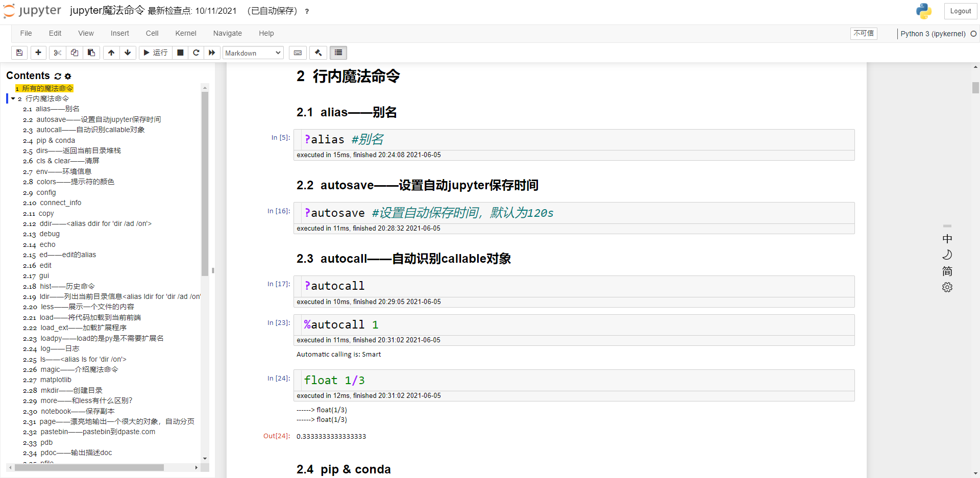
Task: Move the selected cell up
Action: pos(111,53)
